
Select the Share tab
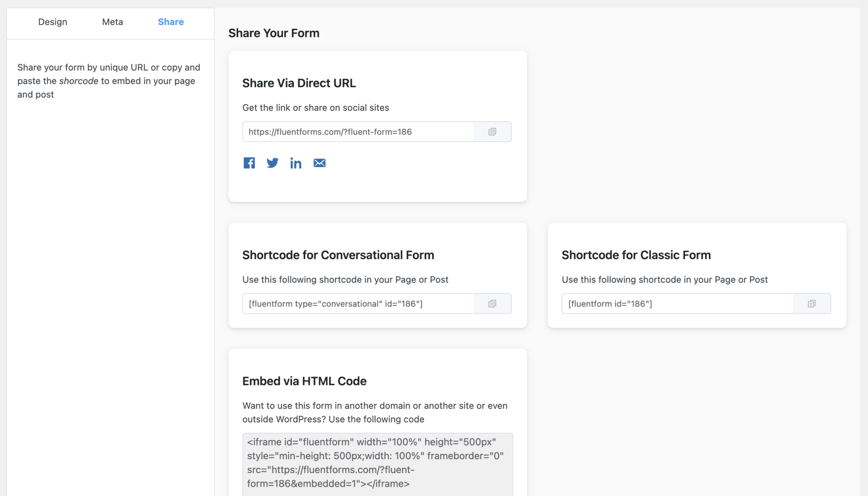[170, 22]
